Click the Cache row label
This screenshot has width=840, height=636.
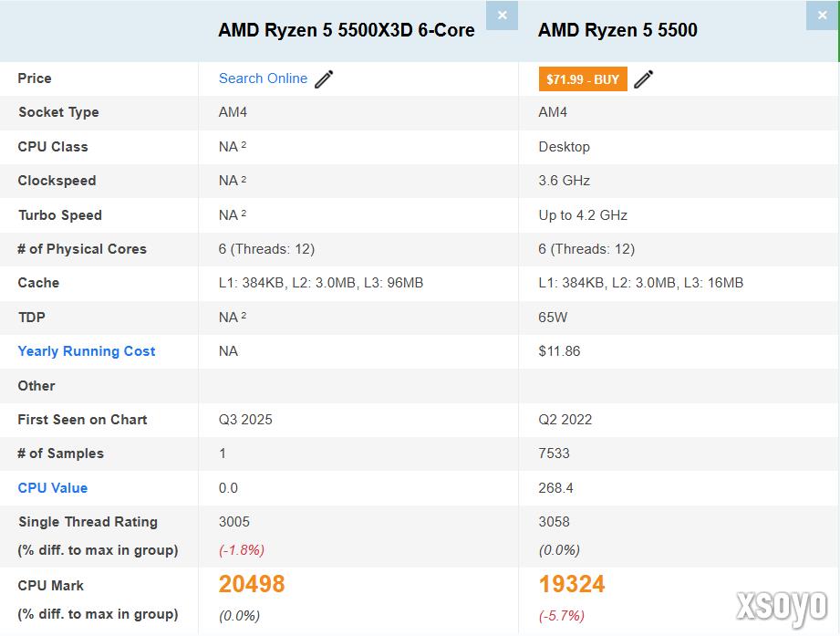click(38, 282)
